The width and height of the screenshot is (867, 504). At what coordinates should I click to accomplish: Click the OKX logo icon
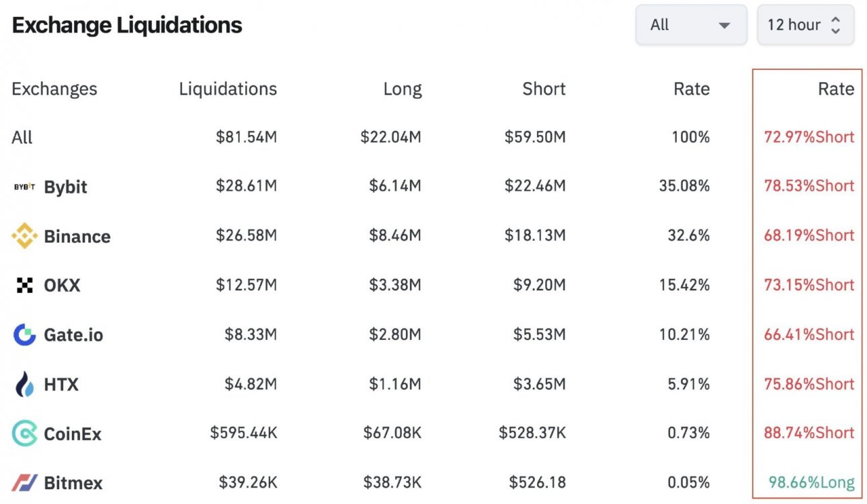25,286
